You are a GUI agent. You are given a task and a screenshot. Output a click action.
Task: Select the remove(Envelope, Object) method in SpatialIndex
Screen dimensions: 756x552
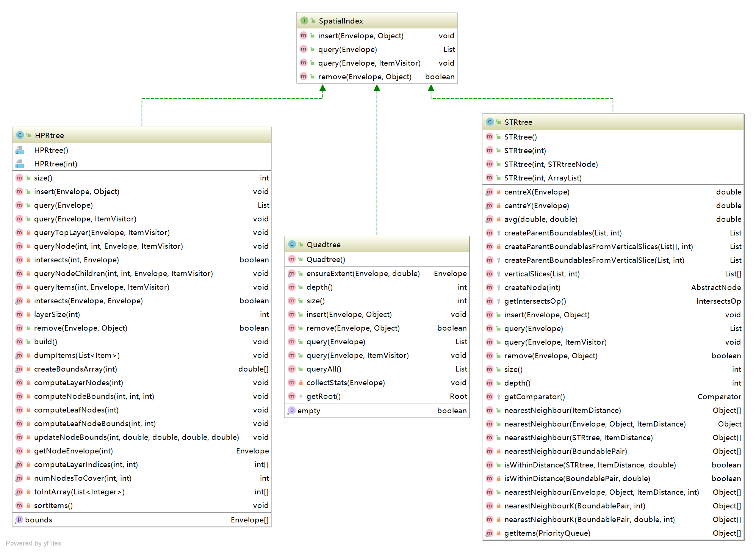pos(365,77)
